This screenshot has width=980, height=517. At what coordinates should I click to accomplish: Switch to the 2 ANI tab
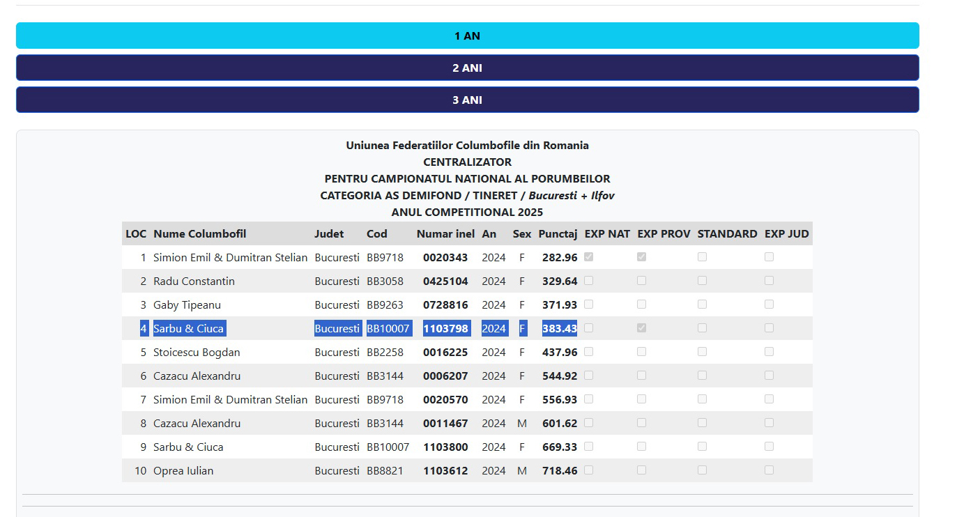click(467, 68)
